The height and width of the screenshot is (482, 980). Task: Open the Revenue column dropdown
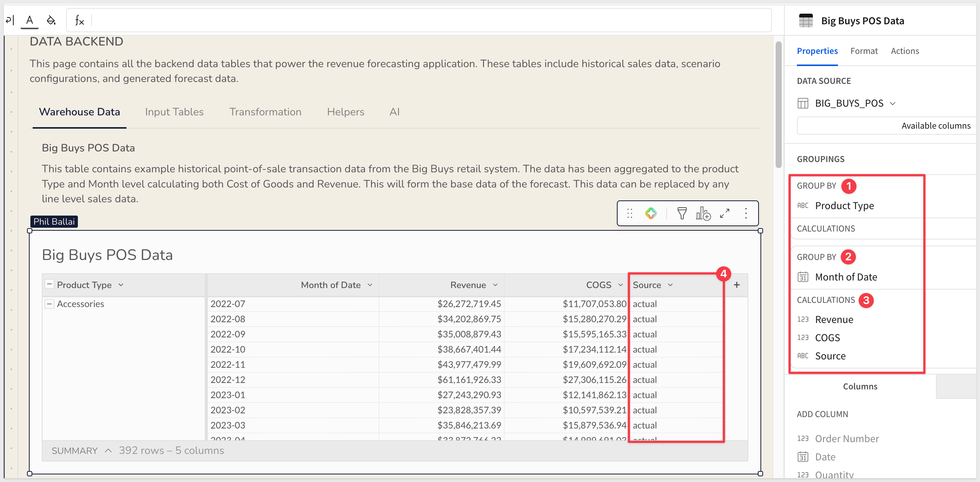495,285
